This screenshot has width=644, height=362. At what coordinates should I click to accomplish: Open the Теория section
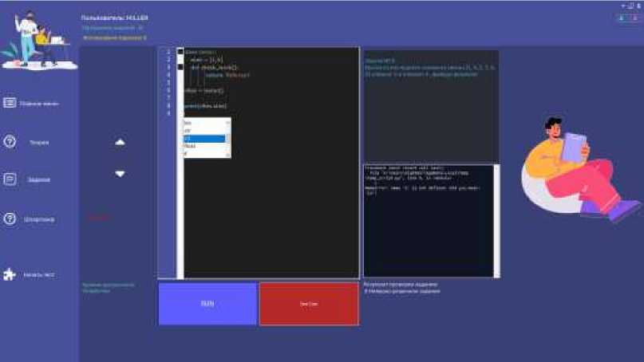(26, 142)
